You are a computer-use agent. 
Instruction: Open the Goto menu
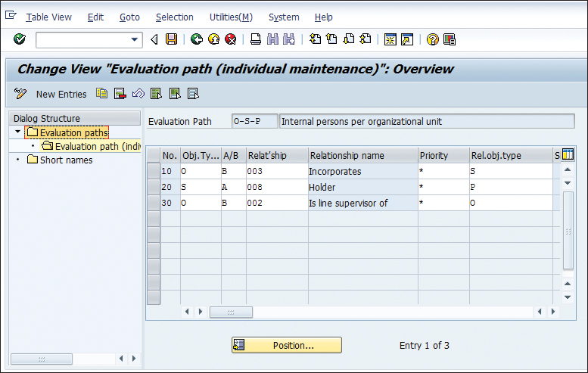click(129, 17)
